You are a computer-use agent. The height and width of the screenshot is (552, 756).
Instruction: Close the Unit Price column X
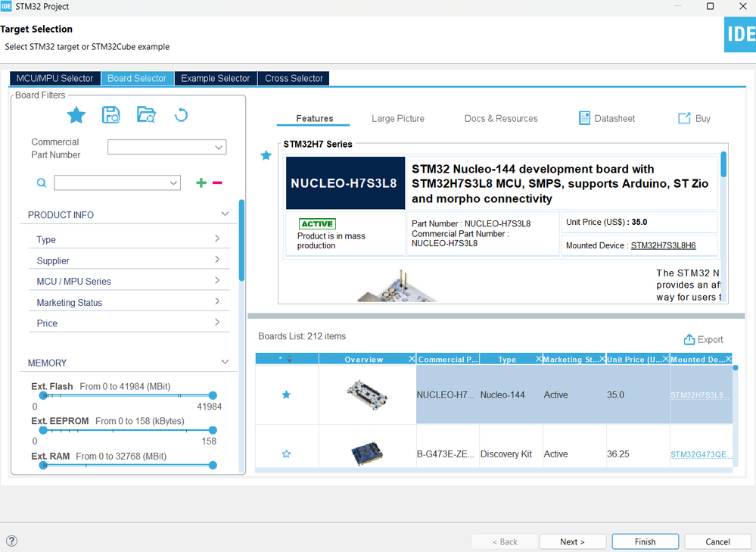(665, 359)
